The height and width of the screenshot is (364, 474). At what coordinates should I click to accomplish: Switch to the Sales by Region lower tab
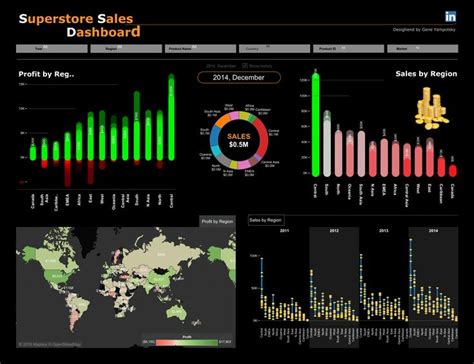coord(266,220)
